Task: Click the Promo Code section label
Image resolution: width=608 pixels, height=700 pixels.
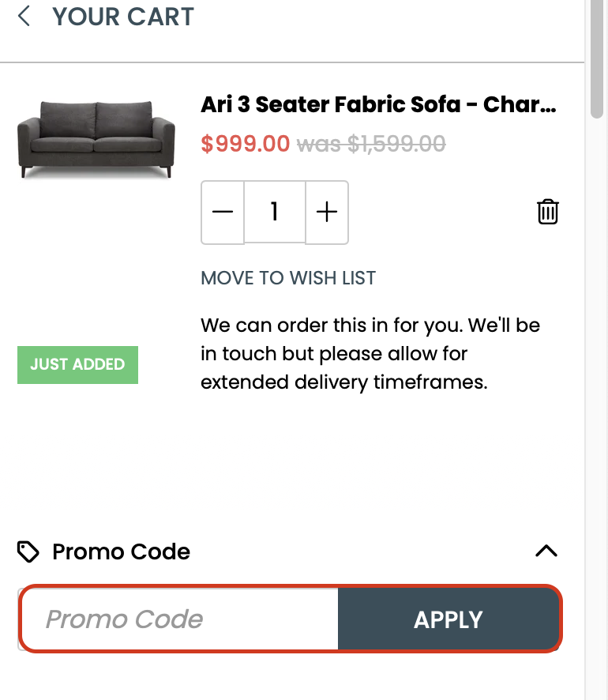Action: (x=120, y=551)
